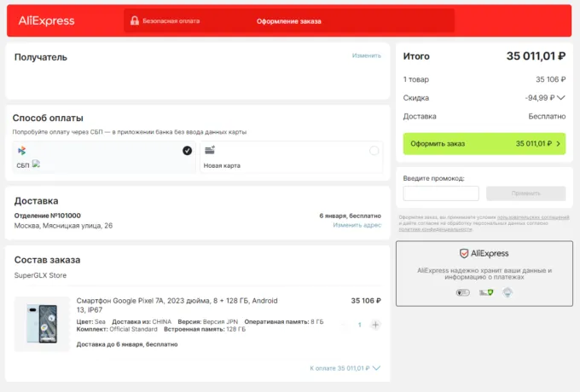The width and height of the screenshot is (580, 392).
Task: Click the green security badge icon
Action: [485, 292]
